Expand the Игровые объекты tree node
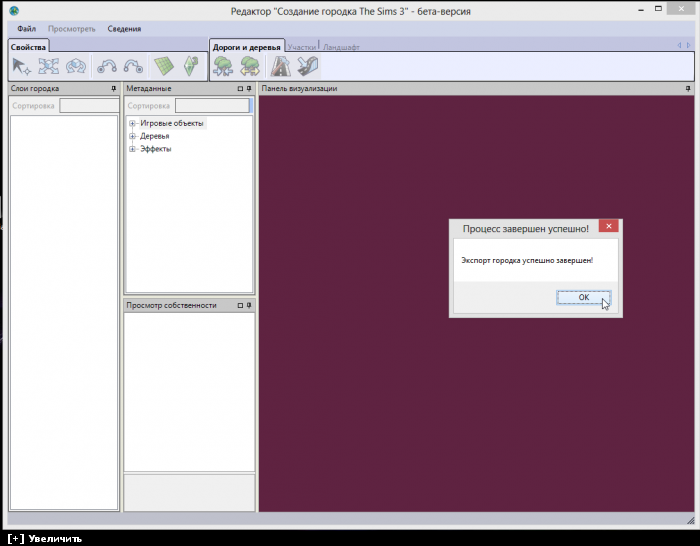Image resolution: width=700 pixels, height=546 pixels. coord(132,123)
